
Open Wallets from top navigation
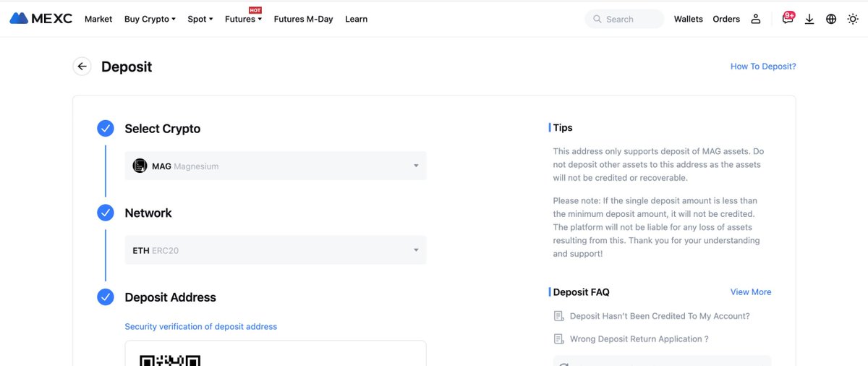tap(688, 20)
